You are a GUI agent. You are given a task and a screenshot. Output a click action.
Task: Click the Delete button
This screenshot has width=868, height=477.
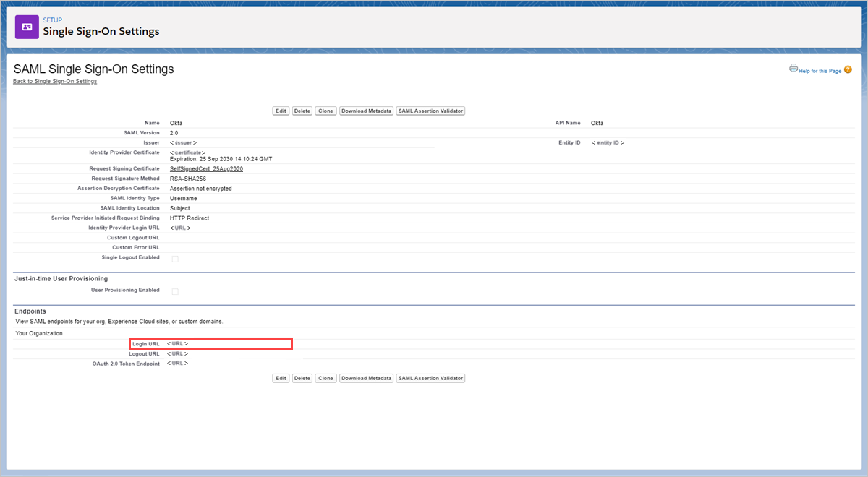302,111
